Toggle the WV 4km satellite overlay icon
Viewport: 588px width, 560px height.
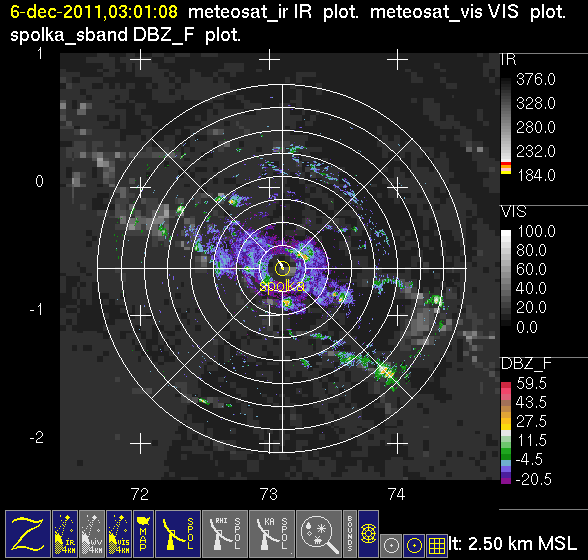coord(92,533)
